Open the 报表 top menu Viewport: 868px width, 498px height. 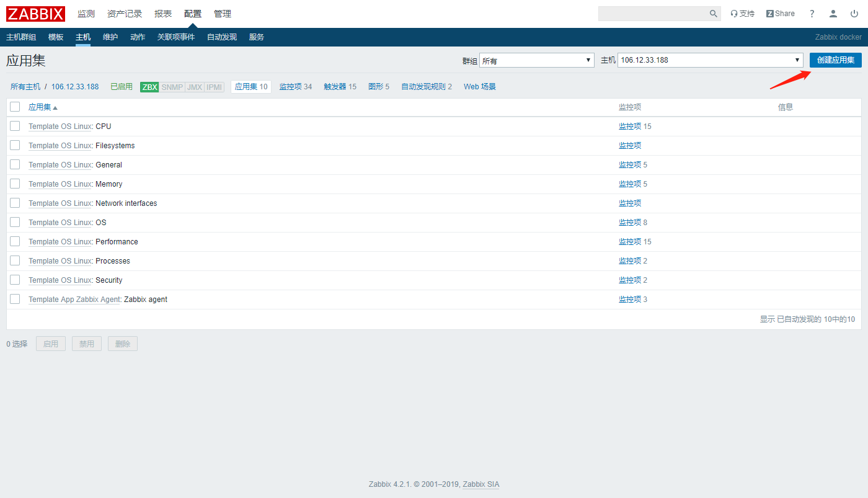click(163, 14)
